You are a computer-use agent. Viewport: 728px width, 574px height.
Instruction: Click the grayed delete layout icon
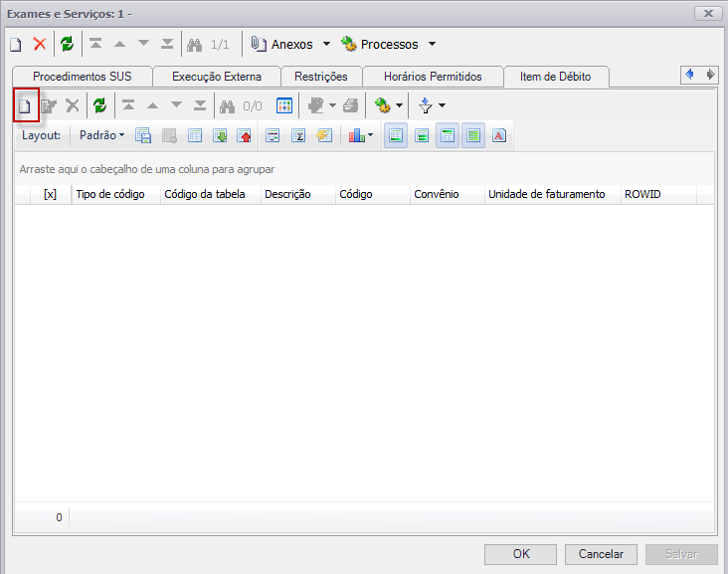(169, 135)
